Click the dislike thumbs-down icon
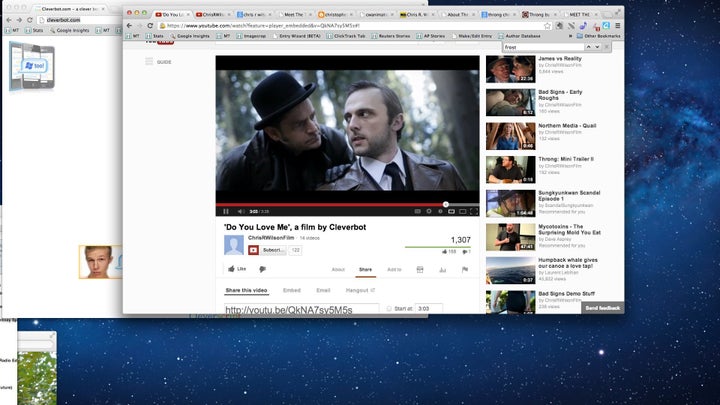The image size is (720, 405). click(262, 269)
